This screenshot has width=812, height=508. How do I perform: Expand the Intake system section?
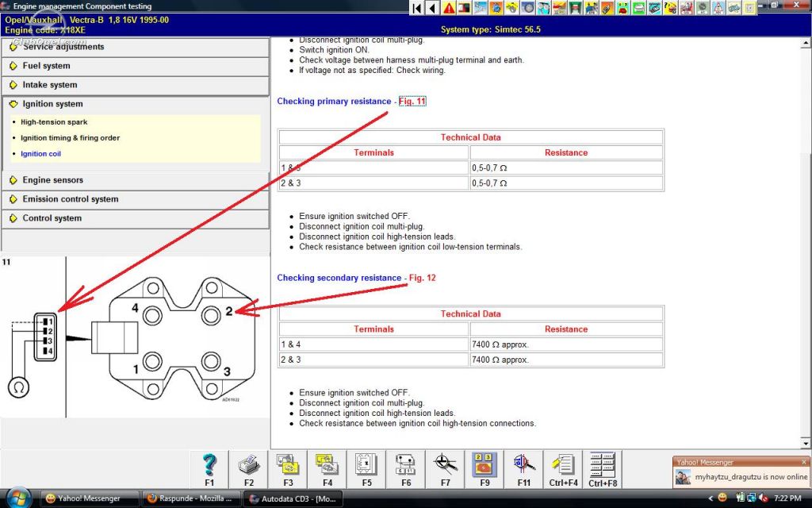click(x=135, y=85)
